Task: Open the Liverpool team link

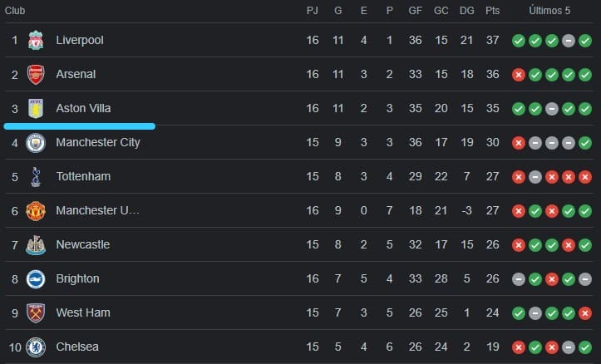Action: point(80,40)
